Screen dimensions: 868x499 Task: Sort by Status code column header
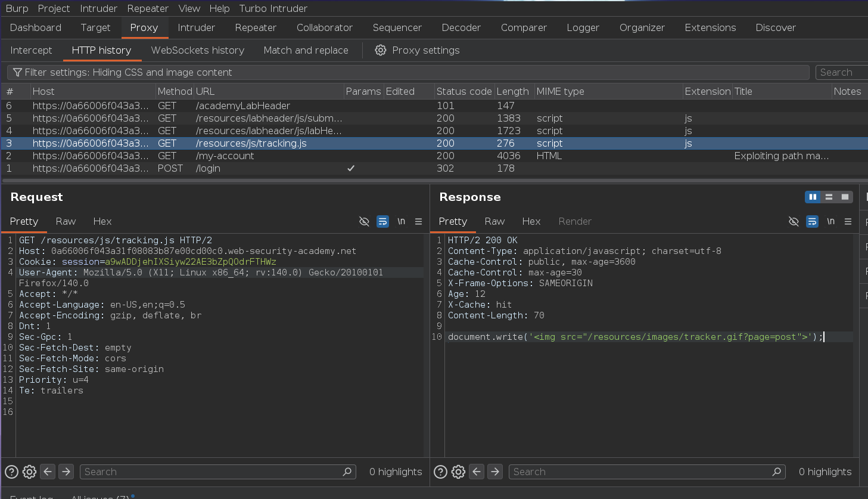[464, 91]
